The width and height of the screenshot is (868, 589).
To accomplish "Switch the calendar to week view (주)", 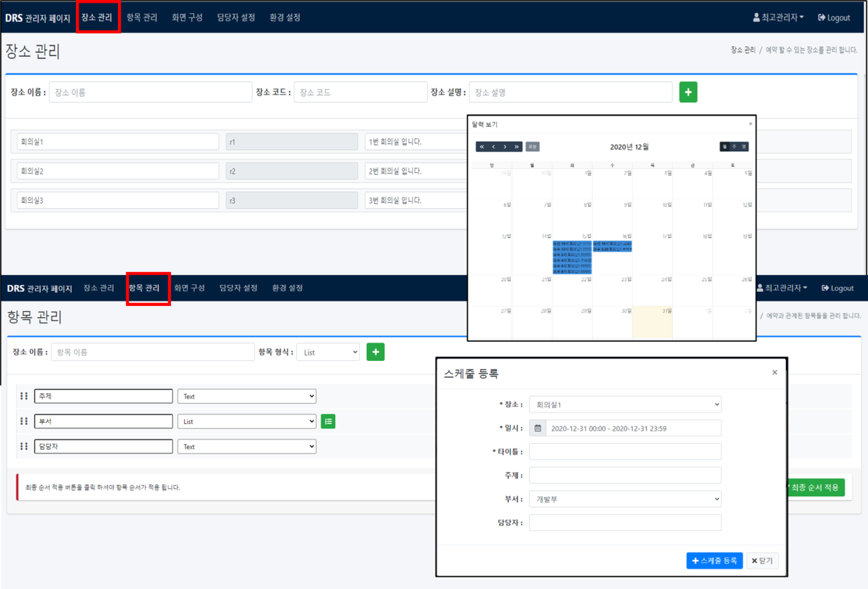I will point(734,147).
